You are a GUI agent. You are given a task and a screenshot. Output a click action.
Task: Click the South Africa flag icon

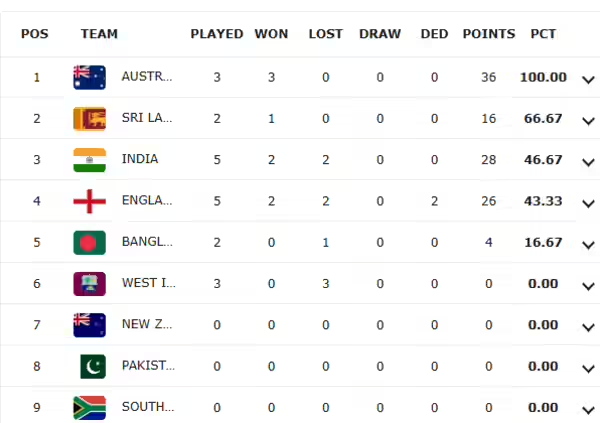pos(90,407)
